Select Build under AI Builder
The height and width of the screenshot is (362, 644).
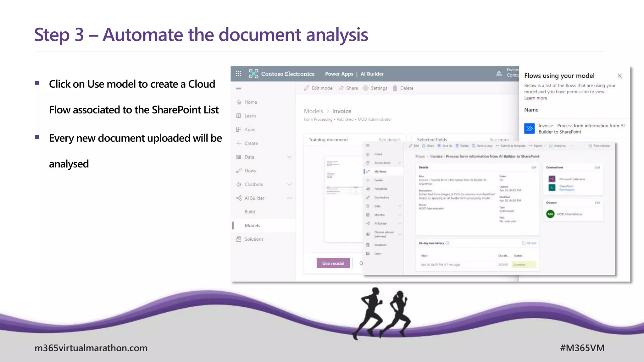[x=250, y=212]
